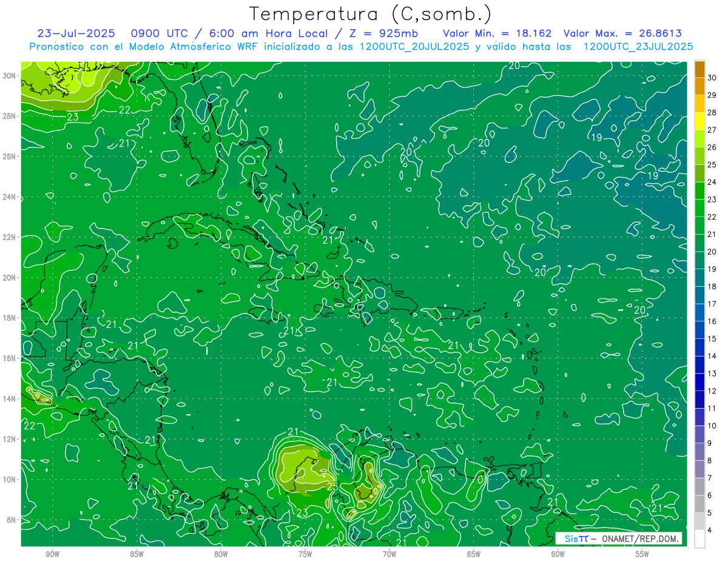
Task: Click the "75W" longitude axis label
Action: tap(305, 555)
